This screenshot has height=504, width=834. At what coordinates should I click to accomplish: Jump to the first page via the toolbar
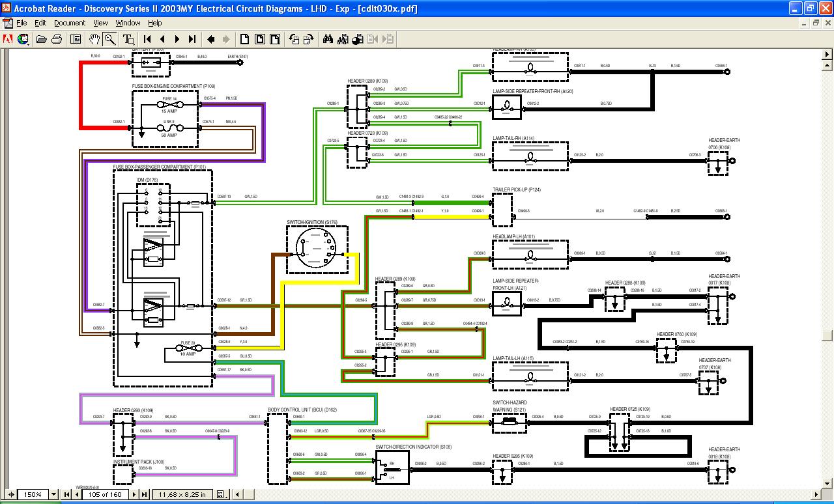click(147, 39)
